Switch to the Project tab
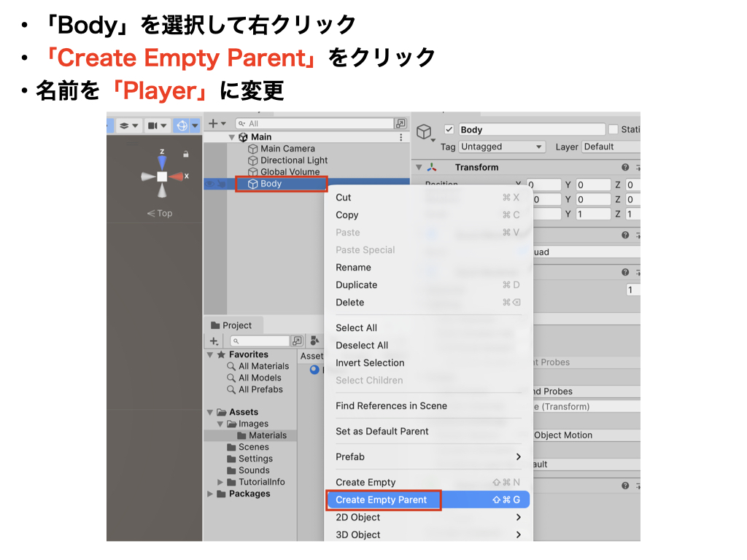Screen dimensions: 747x560 231,326
